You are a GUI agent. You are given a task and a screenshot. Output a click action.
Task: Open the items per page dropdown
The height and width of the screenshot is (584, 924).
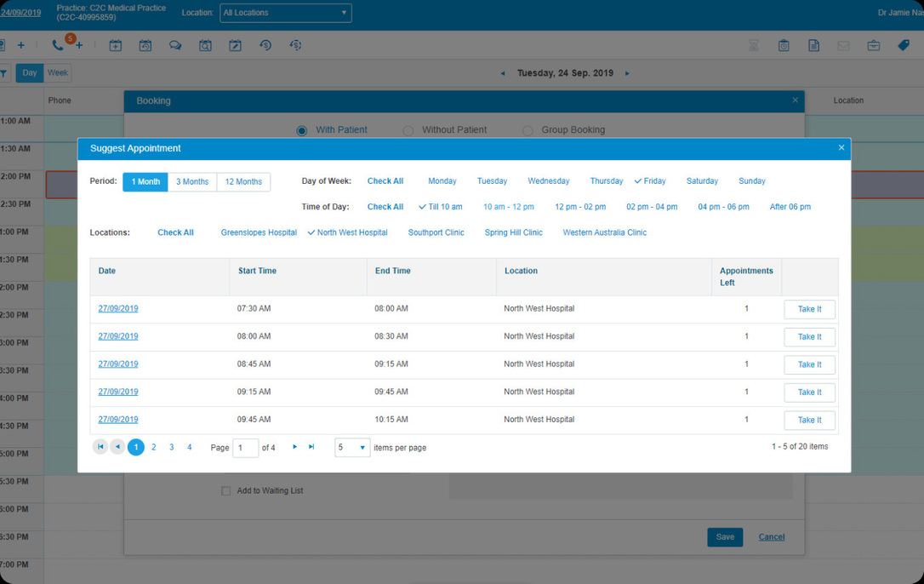pyautogui.click(x=352, y=447)
